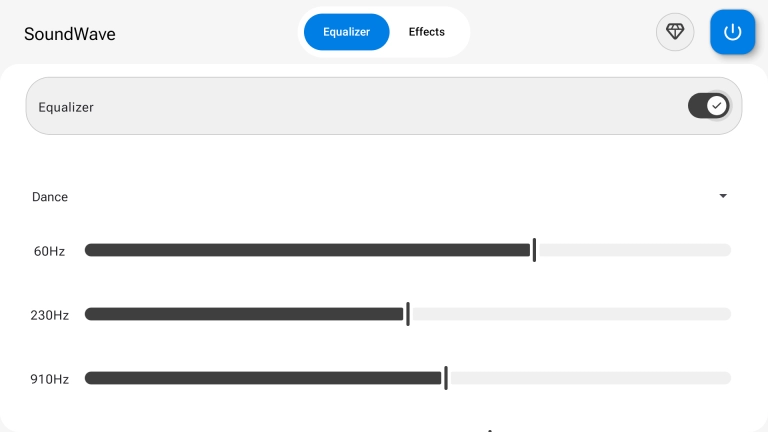This screenshot has height=432, width=768.
Task: Switch to the Effects tab
Action: click(426, 32)
